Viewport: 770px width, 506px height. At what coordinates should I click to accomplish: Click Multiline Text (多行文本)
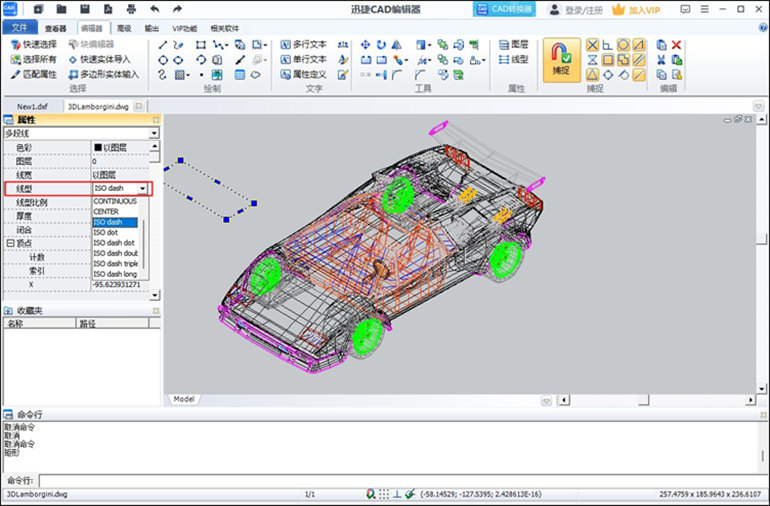[303, 45]
